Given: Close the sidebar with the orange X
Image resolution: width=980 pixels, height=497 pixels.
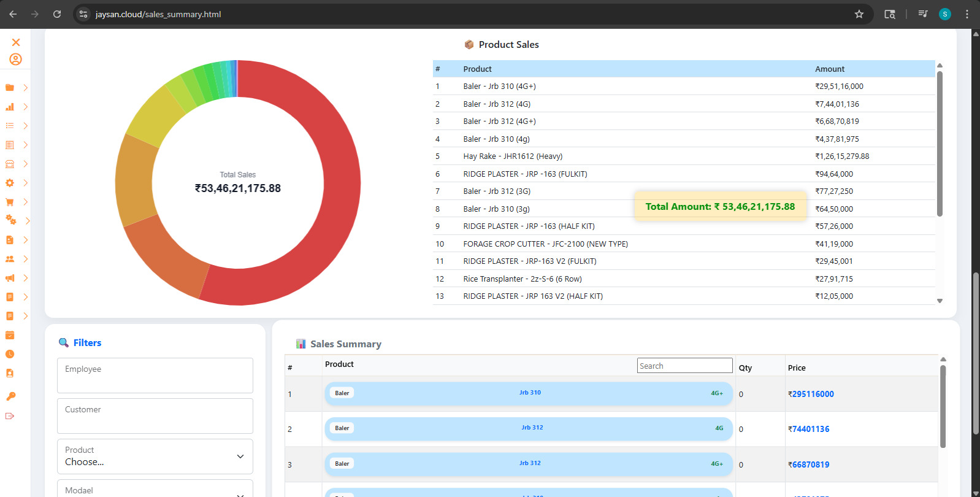Looking at the screenshot, I should [x=16, y=42].
